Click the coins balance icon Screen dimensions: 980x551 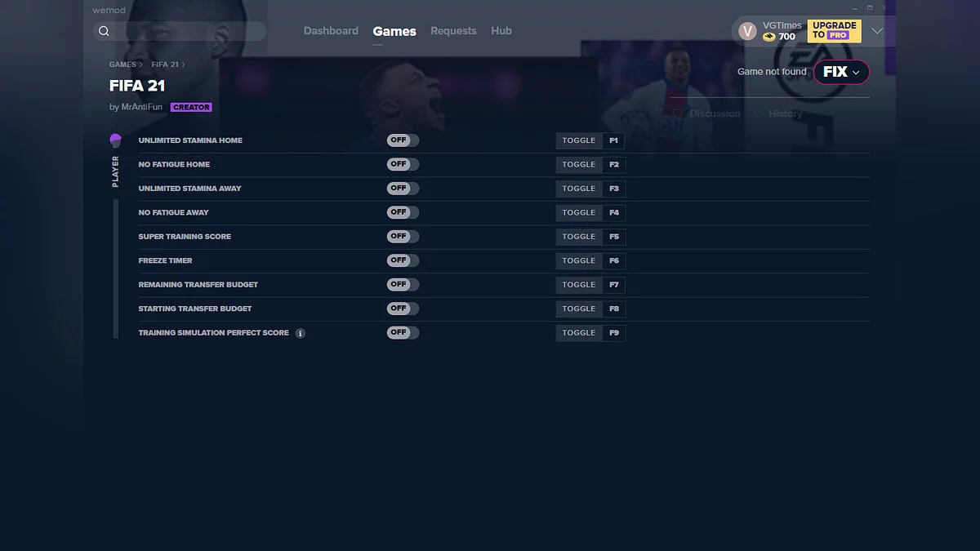pyautogui.click(x=769, y=37)
